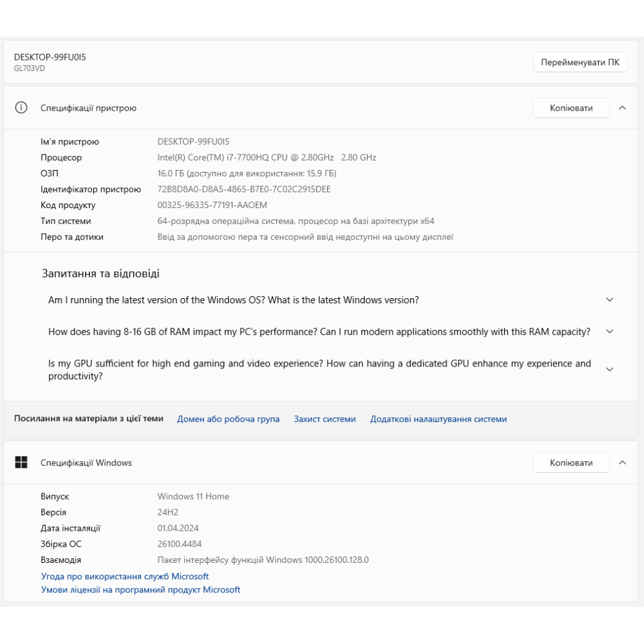The image size is (644, 644).
Task: Open the Домен або робоча група link
Action: (x=228, y=419)
